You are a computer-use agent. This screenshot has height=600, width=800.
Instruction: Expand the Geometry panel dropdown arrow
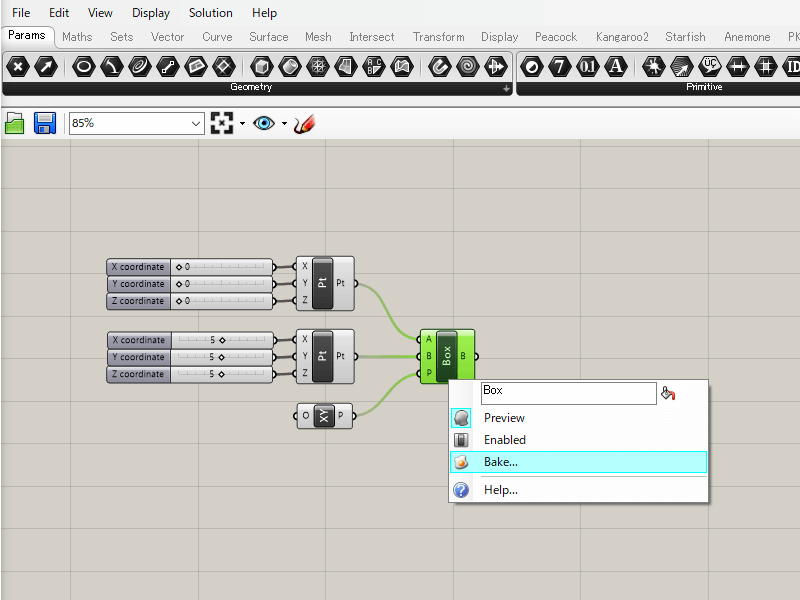click(x=506, y=89)
